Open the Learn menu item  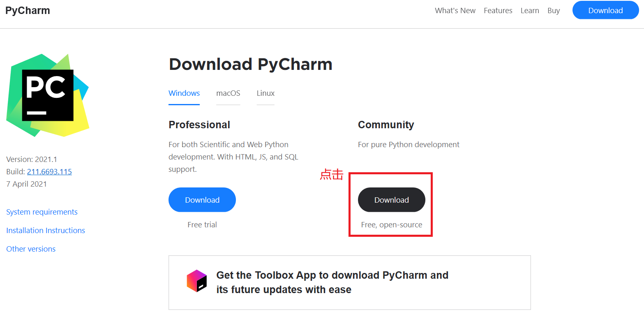tap(530, 11)
